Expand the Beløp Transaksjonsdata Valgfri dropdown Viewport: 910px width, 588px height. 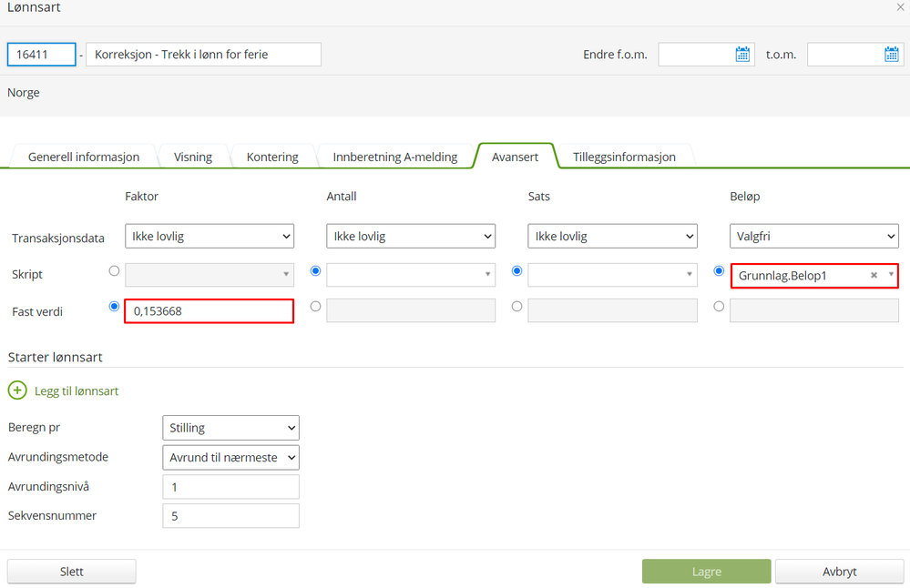click(x=814, y=237)
